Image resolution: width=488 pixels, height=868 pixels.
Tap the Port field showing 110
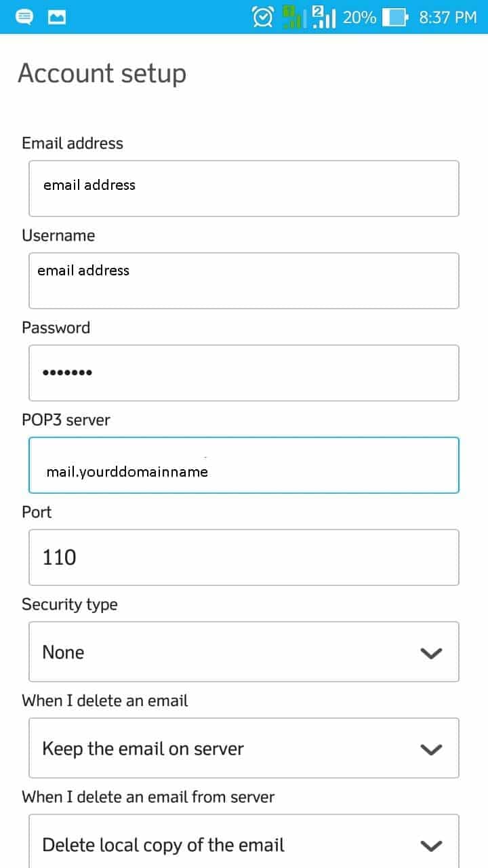tap(243, 557)
